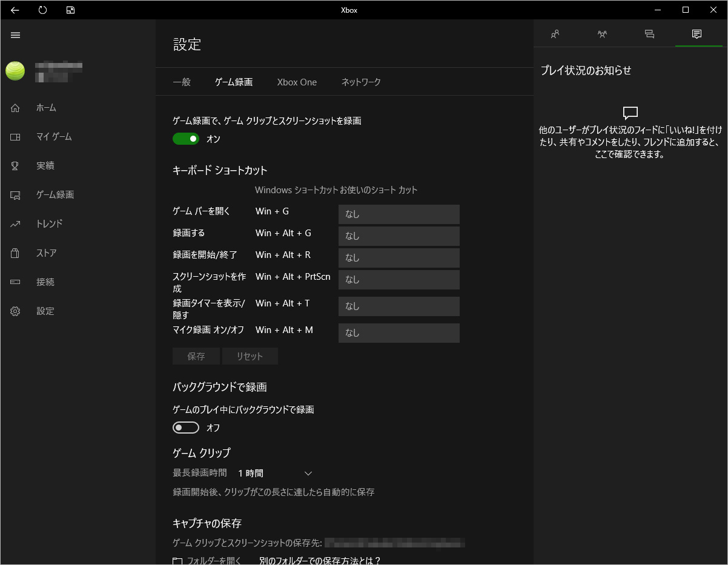Switch to the Xbox One tab

[297, 82]
